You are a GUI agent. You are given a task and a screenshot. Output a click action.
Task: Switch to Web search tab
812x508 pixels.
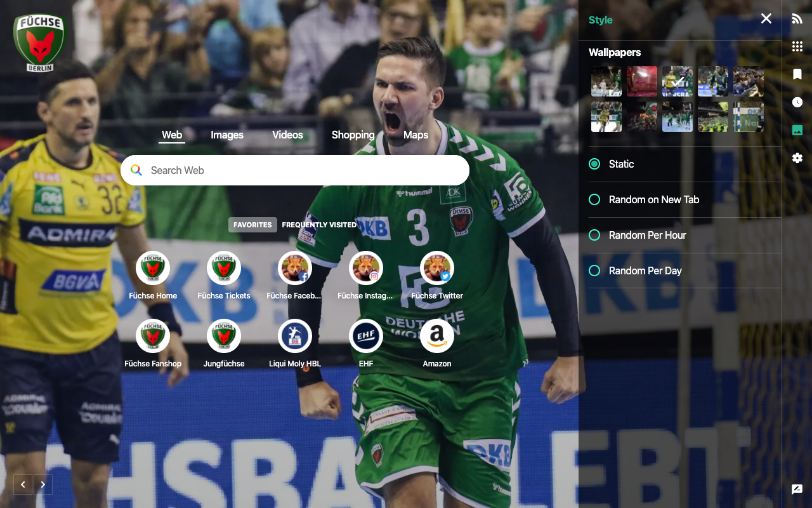pyautogui.click(x=172, y=135)
